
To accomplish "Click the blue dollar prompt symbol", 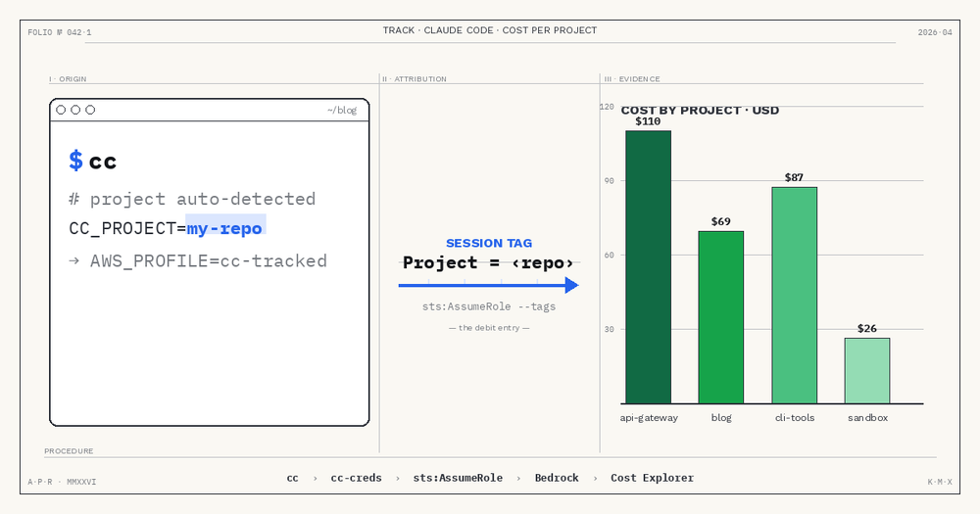I will coord(75,161).
